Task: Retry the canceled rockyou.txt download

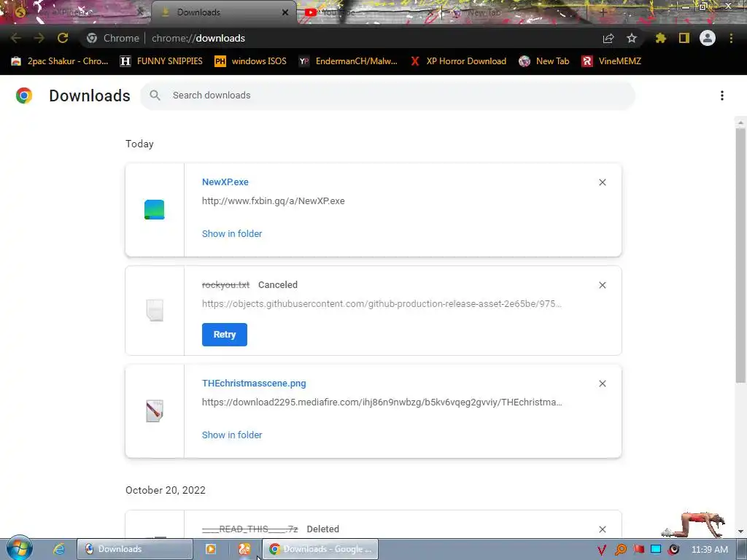Action: (225, 335)
